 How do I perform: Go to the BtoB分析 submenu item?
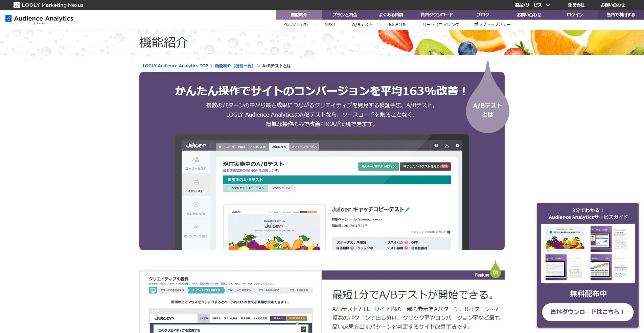[x=398, y=25]
